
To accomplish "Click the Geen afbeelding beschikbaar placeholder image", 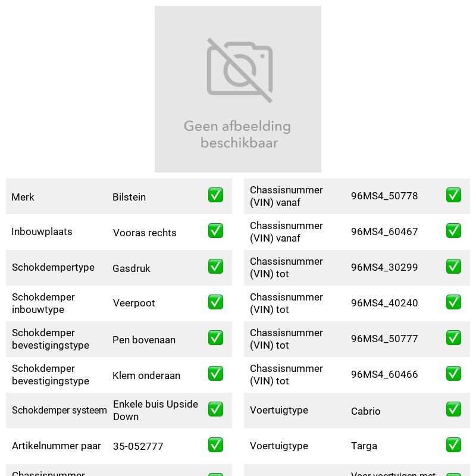I will click(x=238, y=89).
